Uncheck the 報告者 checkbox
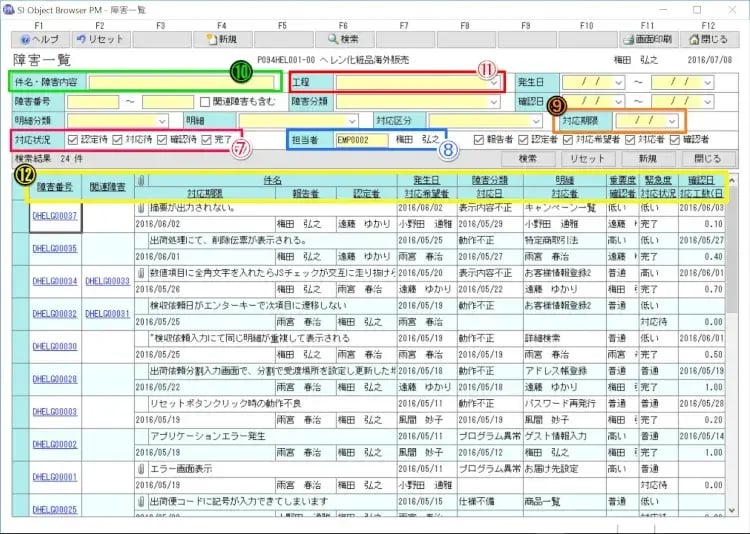The height and width of the screenshot is (534, 750). point(480,139)
